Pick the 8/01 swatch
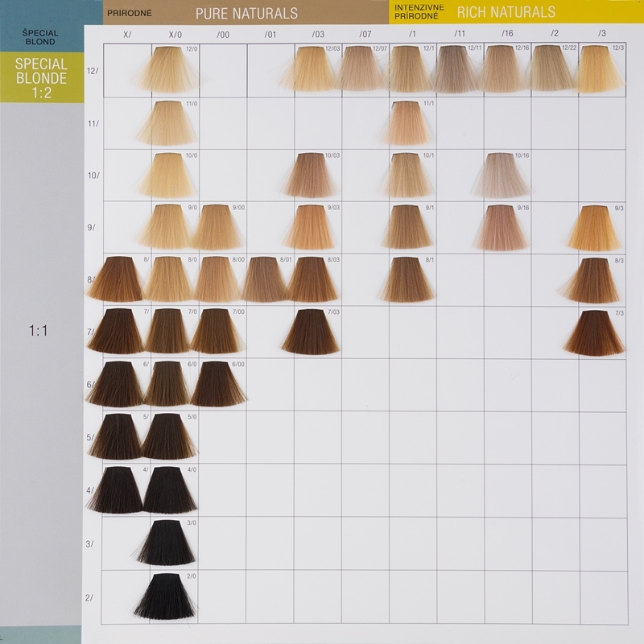The image size is (644, 644). (268, 279)
